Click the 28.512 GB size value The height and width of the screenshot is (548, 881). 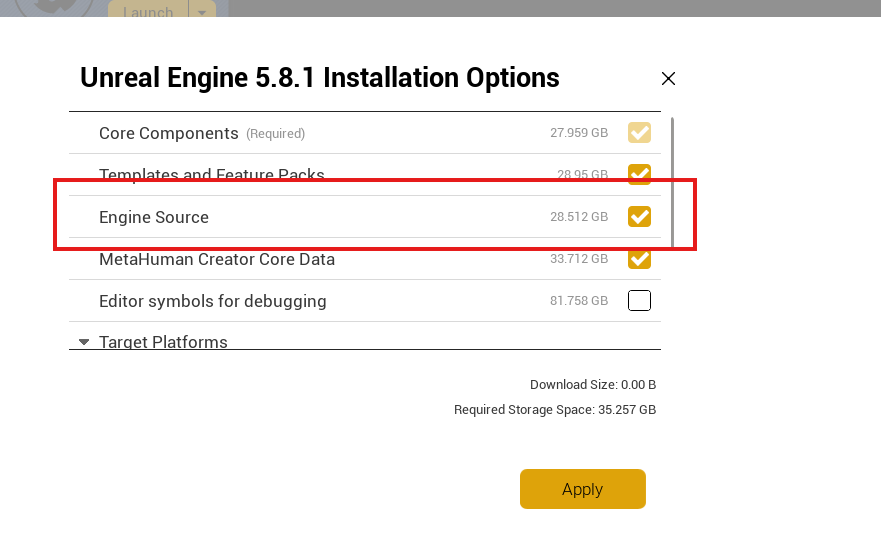[579, 216]
